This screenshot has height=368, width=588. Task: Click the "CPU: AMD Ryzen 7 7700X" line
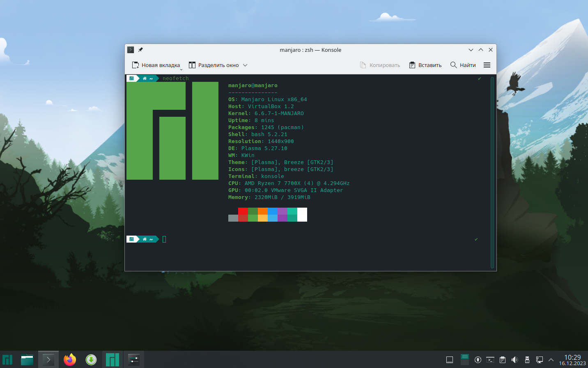tap(289, 183)
